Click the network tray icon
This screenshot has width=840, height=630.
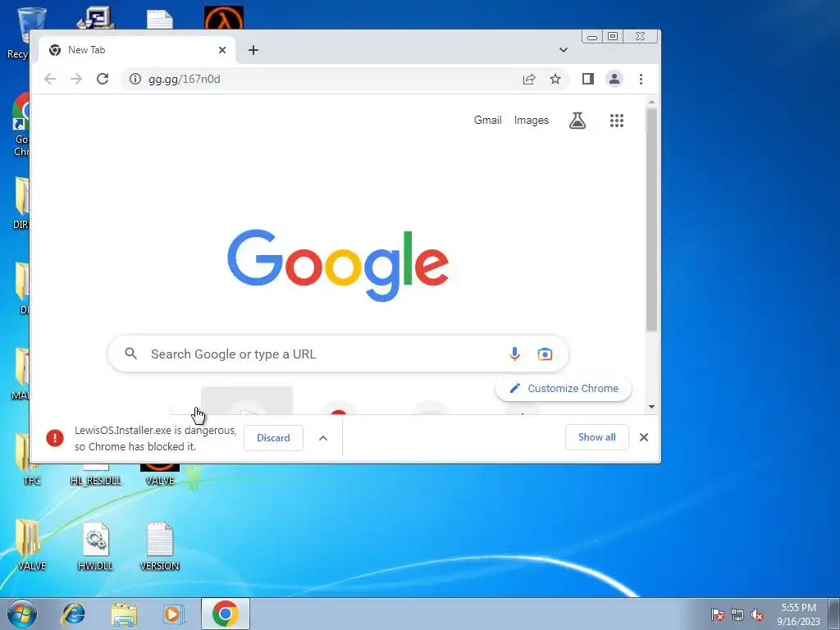click(737, 614)
